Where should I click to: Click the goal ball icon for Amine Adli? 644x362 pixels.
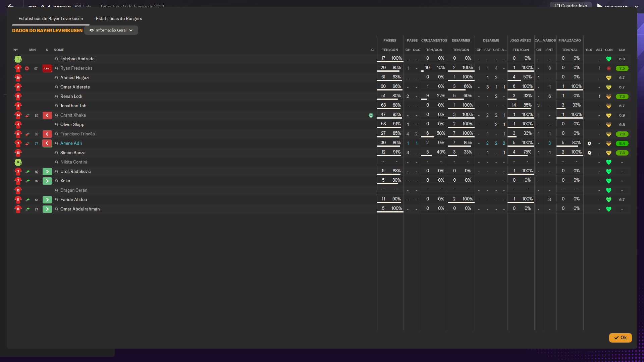(x=589, y=143)
